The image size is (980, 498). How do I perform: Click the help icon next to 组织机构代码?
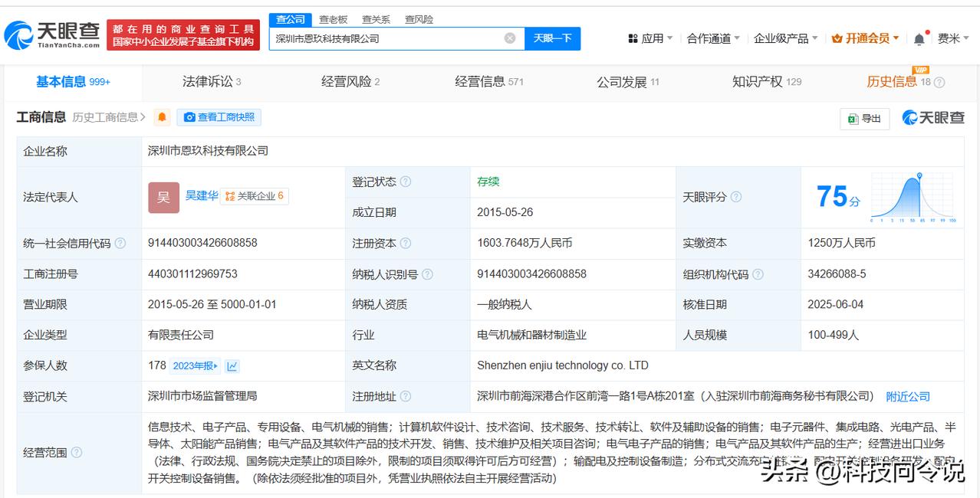[x=758, y=274]
